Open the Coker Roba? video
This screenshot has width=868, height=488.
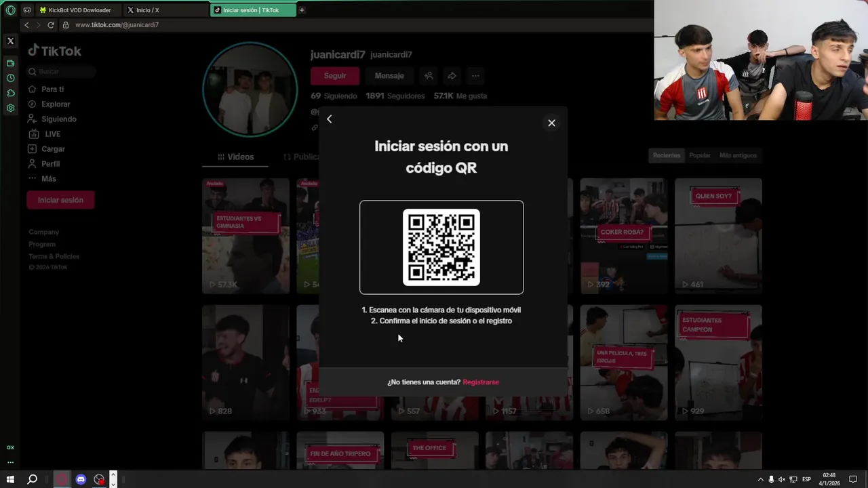[623, 236]
